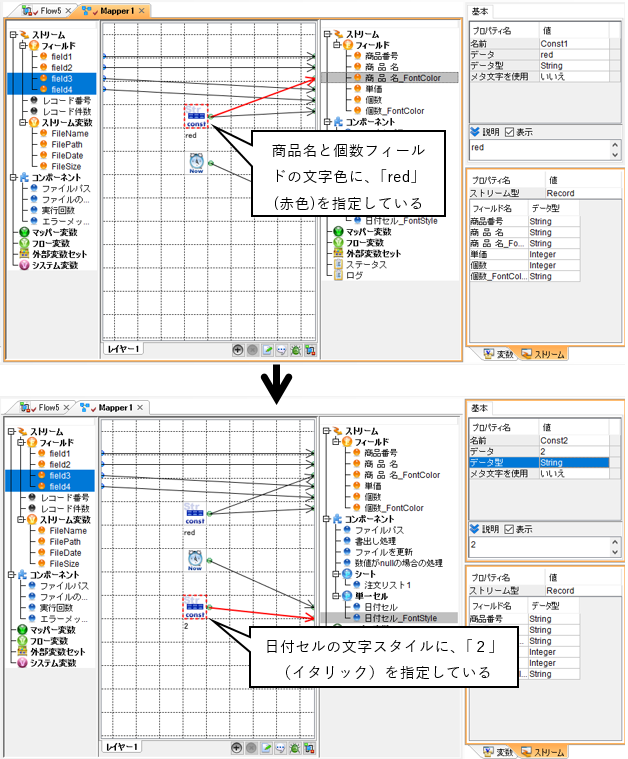Select 注文リスト1 in lower screenshot output tree
Image resolution: width=628 pixels, height=759 pixels.
pos(388,585)
